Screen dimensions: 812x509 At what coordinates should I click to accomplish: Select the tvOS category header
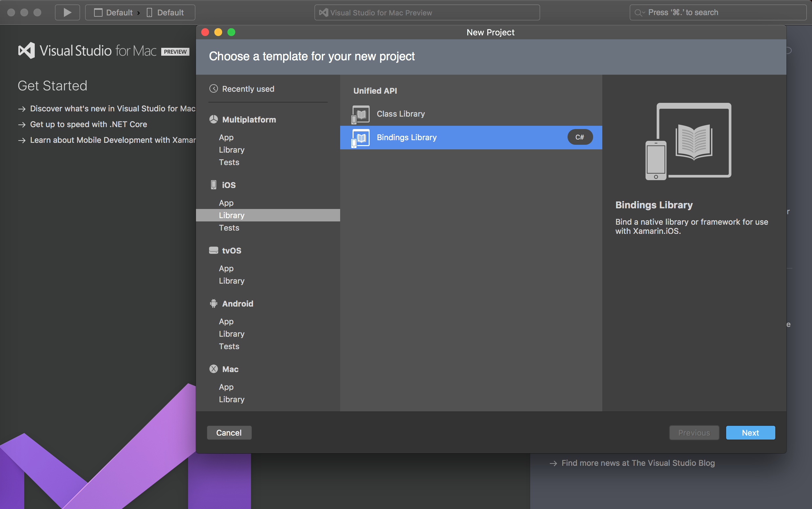231,251
